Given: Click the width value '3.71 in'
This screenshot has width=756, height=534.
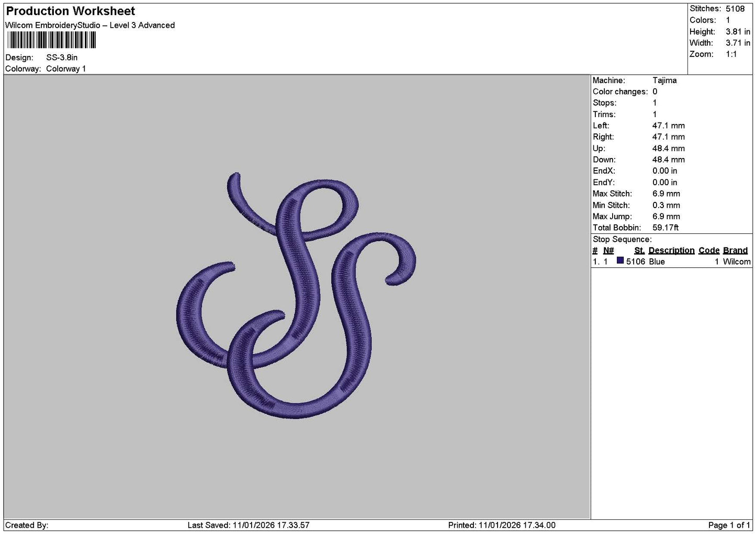Looking at the screenshot, I should [738, 43].
